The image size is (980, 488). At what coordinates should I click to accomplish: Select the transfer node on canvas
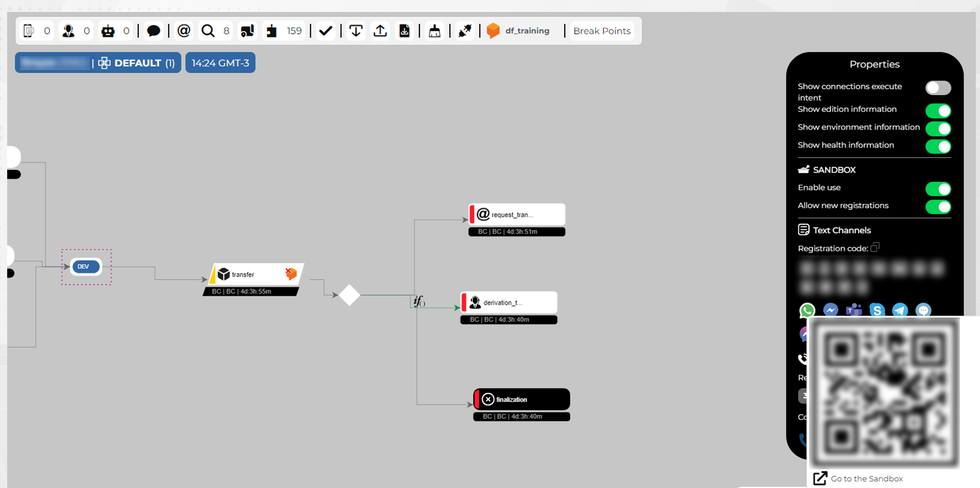click(x=256, y=275)
